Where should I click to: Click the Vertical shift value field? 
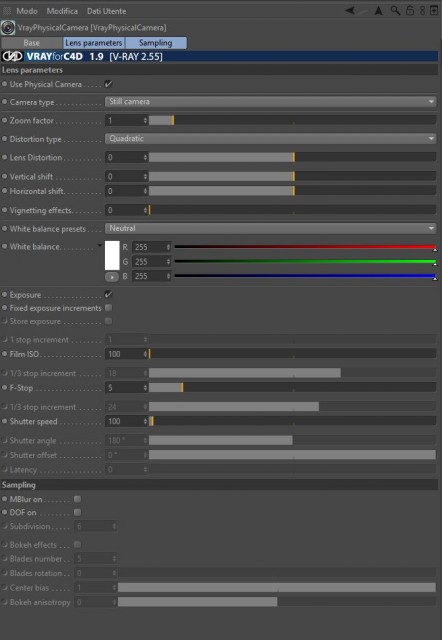click(124, 176)
